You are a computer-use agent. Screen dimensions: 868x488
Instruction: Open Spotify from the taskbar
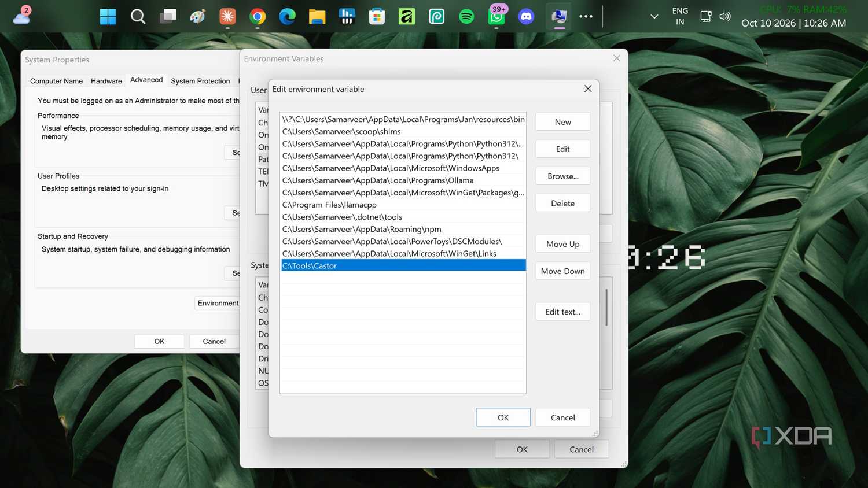pyautogui.click(x=466, y=17)
